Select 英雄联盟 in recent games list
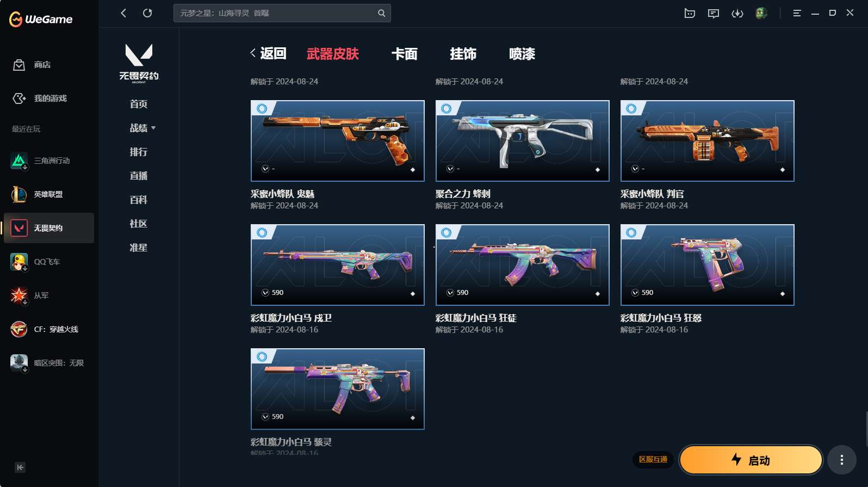The width and height of the screenshot is (868, 487). click(x=49, y=194)
